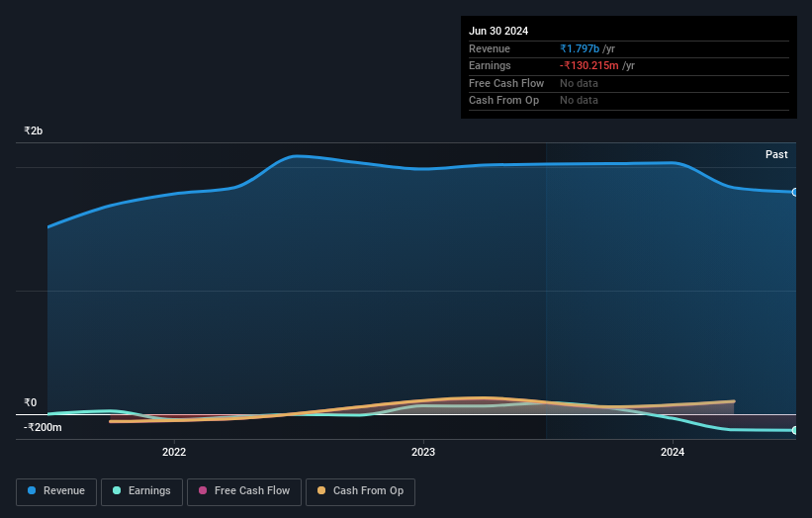Image resolution: width=812 pixels, height=518 pixels.
Task: Click the 2024 x-axis label
Action: coord(673,452)
